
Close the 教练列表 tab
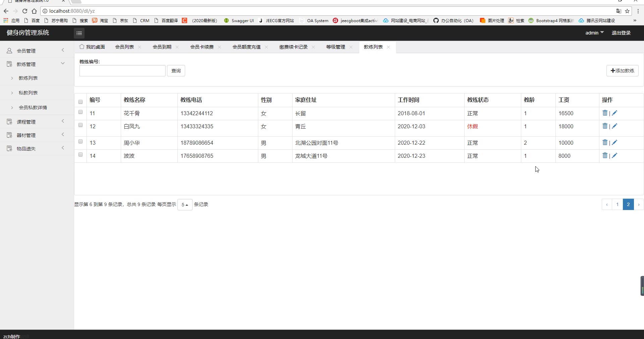388,47
